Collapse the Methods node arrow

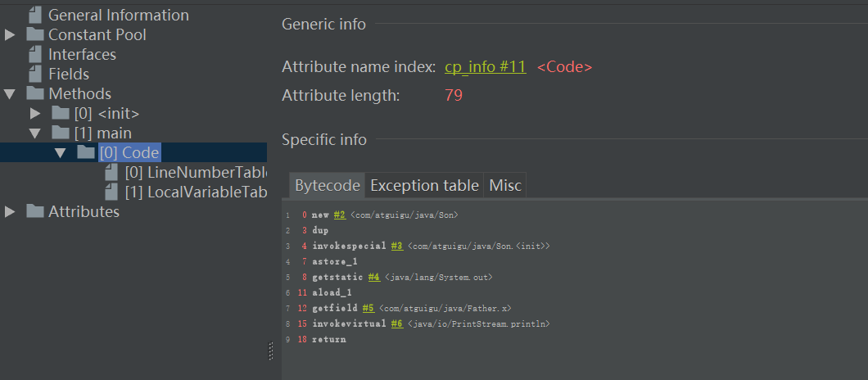9,94
